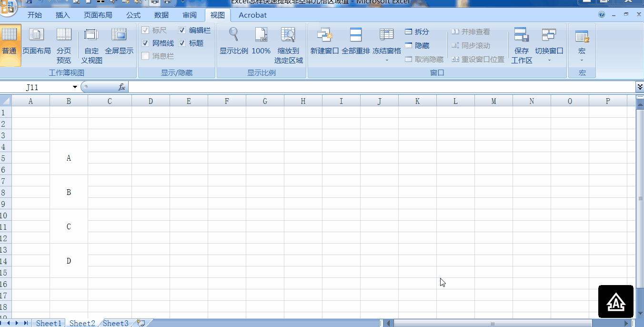Viewport: 644px width, 327px height.
Task: Switch to Sheet3
Action: (116, 323)
